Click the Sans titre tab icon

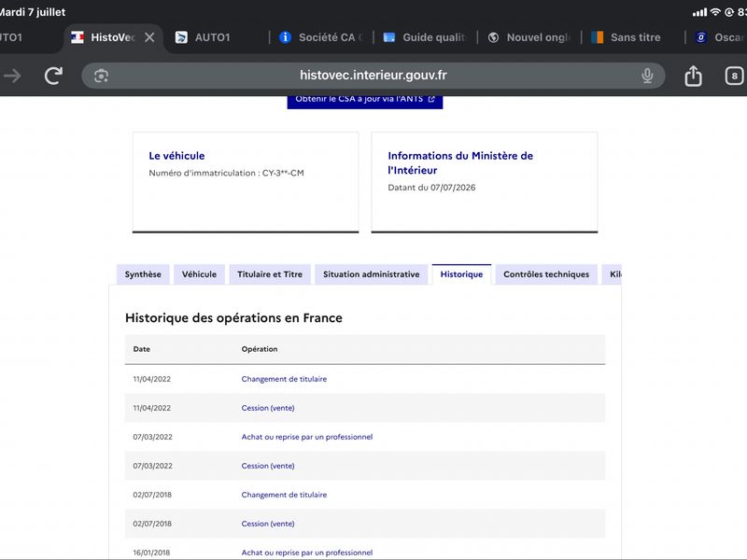597,37
